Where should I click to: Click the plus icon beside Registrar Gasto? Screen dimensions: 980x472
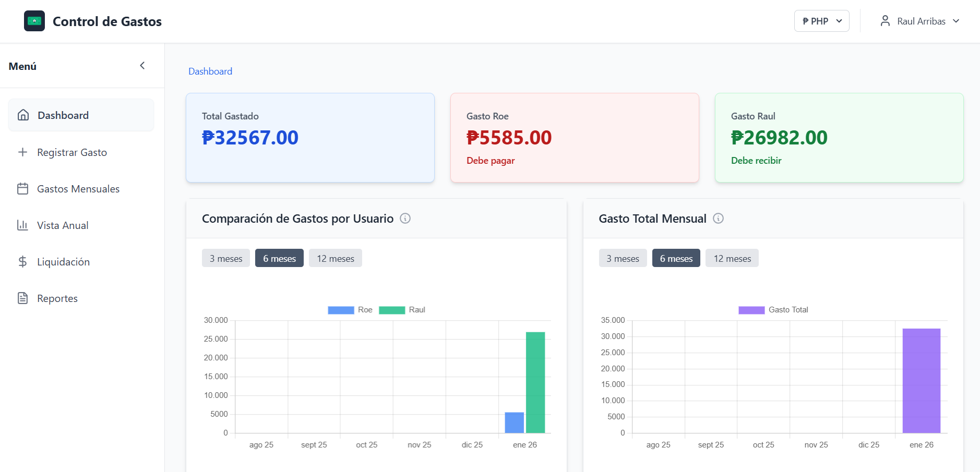[x=22, y=152]
